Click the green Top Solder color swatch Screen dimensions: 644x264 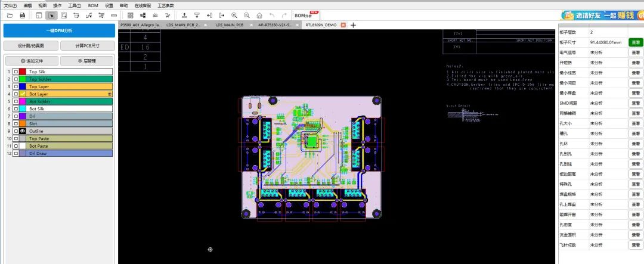click(23, 79)
